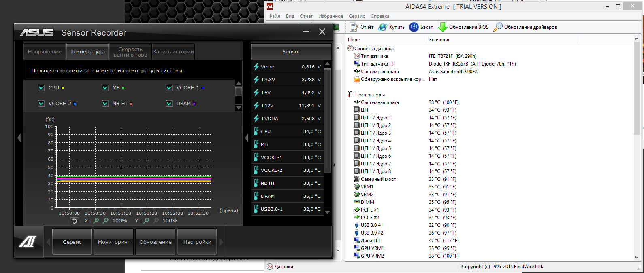This screenshot has height=273, width=644.
Task: Click the Отчёт report toolbar icon in AIDA64
Action: point(354,27)
